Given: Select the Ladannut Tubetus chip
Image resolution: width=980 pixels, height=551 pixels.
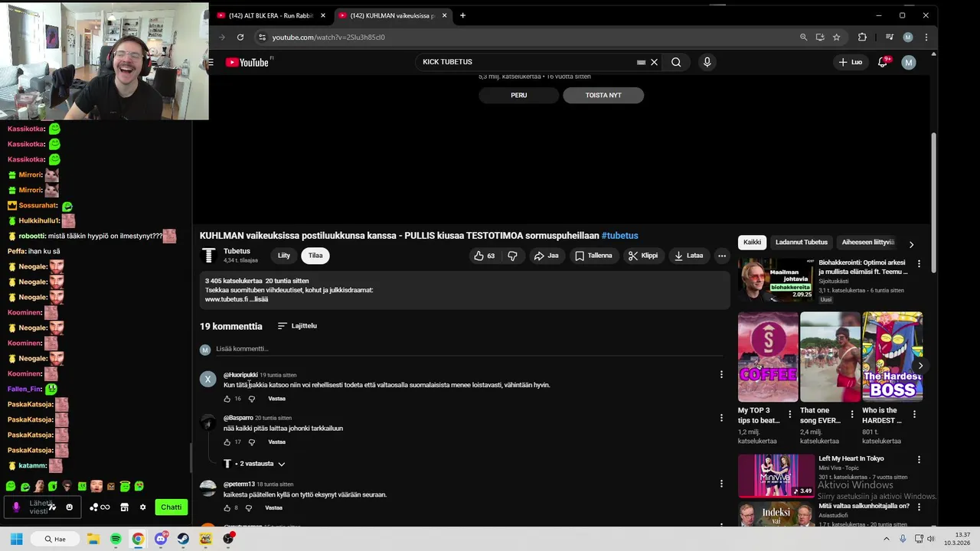Looking at the screenshot, I should click(x=802, y=243).
